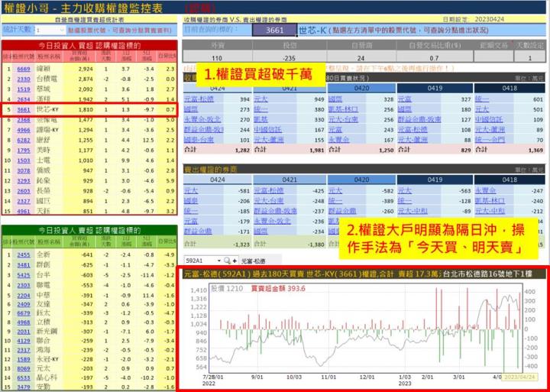This screenshot has width=550, height=392.
Task: Click the 外資 value cell showing 110
Action: pos(217,58)
